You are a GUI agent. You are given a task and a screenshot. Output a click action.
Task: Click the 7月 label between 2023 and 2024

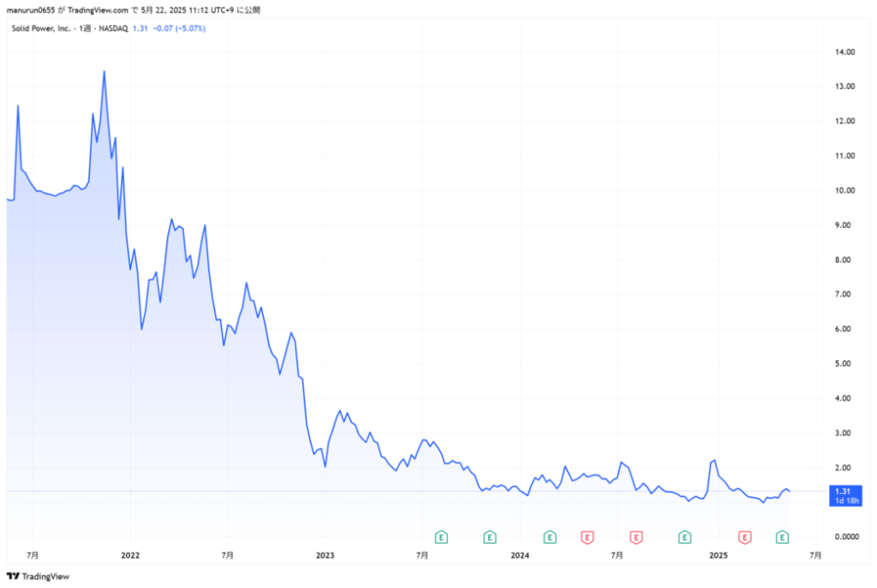coord(422,555)
